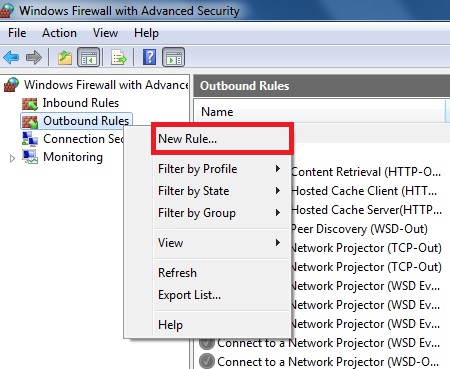Click the root firewall node icon in tree
The width and height of the screenshot is (450, 369).
11,84
